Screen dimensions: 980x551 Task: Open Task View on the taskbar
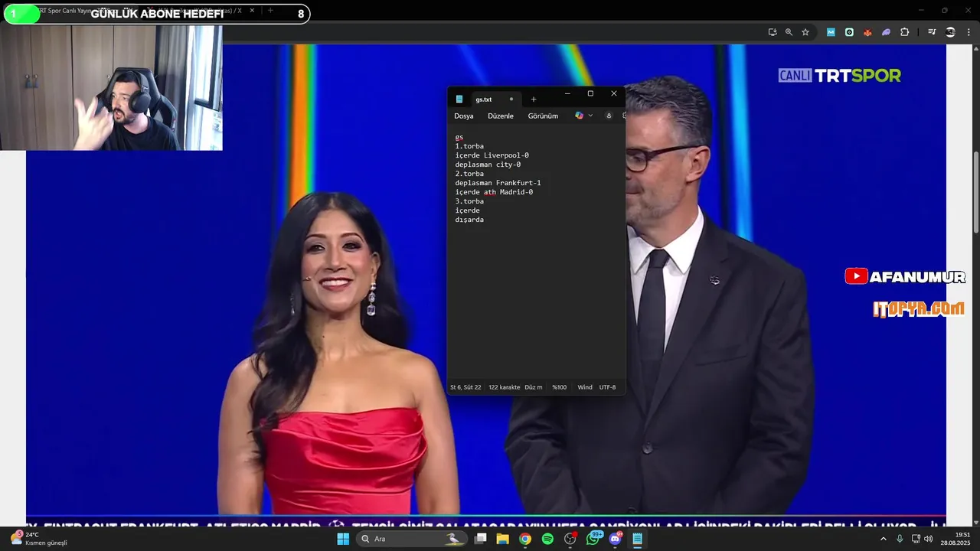(480, 539)
